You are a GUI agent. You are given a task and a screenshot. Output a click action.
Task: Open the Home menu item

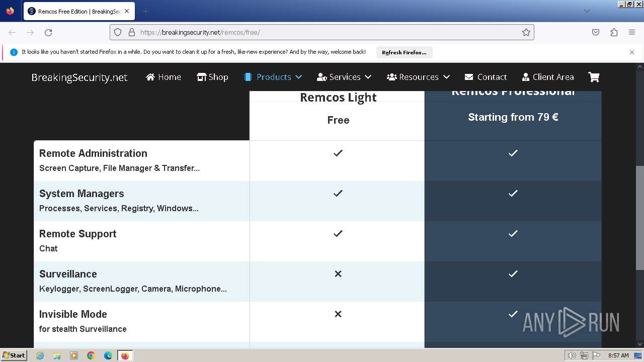click(x=164, y=77)
